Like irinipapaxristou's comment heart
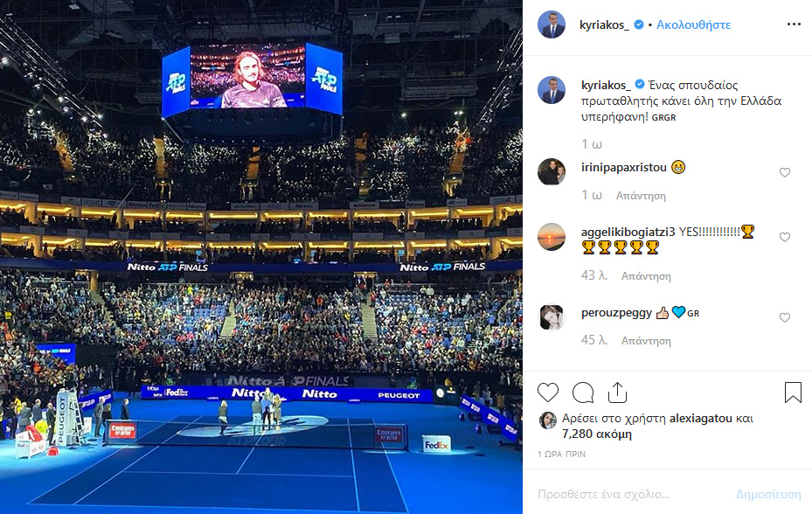The image size is (812, 514). point(785,172)
